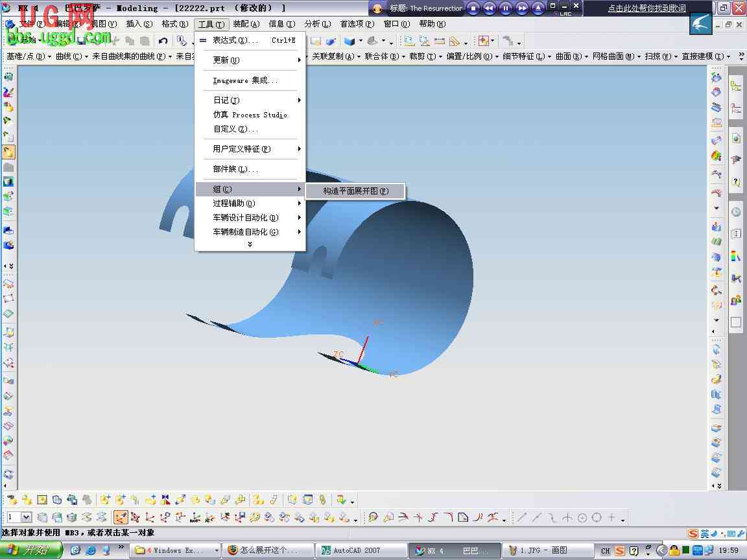Open the 格式 (R) menu

coord(175,24)
